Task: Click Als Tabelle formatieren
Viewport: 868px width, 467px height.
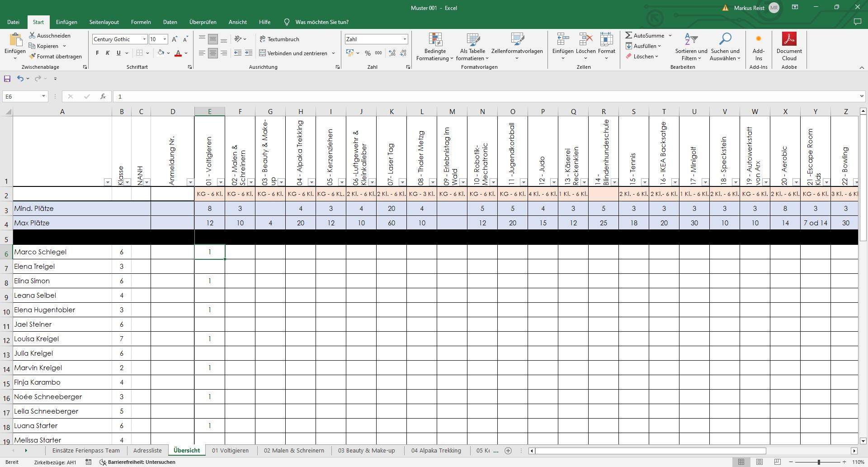Action: pos(472,47)
